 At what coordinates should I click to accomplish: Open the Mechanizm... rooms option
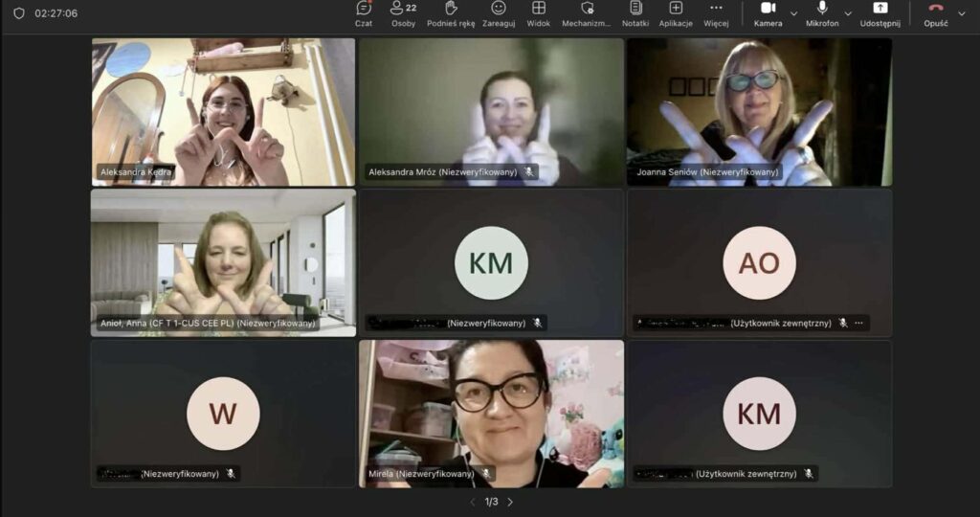click(587, 13)
